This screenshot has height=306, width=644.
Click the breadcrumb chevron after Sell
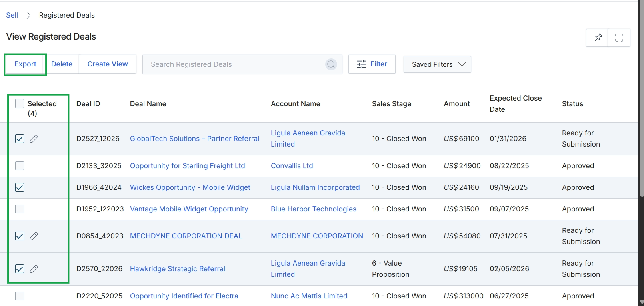click(28, 15)
